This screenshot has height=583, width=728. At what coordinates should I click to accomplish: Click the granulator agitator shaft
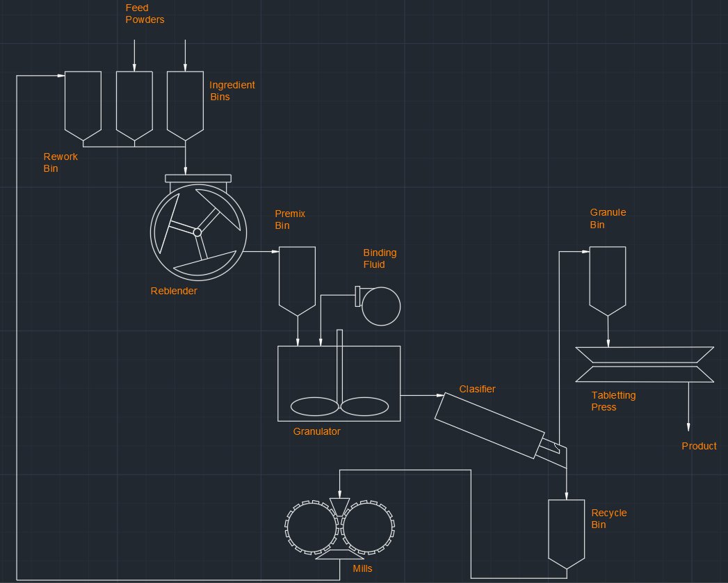[x=339, y=368]
